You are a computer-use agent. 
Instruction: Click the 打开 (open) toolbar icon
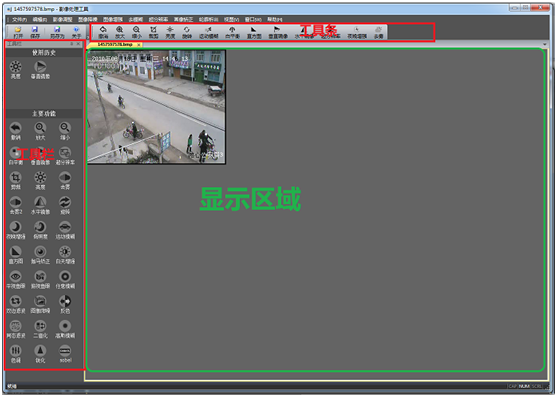click(x=18, y=32)
